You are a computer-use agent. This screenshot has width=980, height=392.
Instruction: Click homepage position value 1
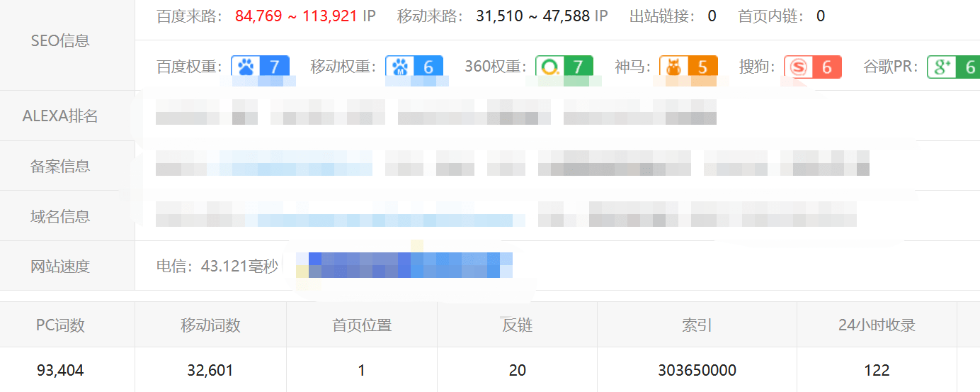tap(362, 370)
